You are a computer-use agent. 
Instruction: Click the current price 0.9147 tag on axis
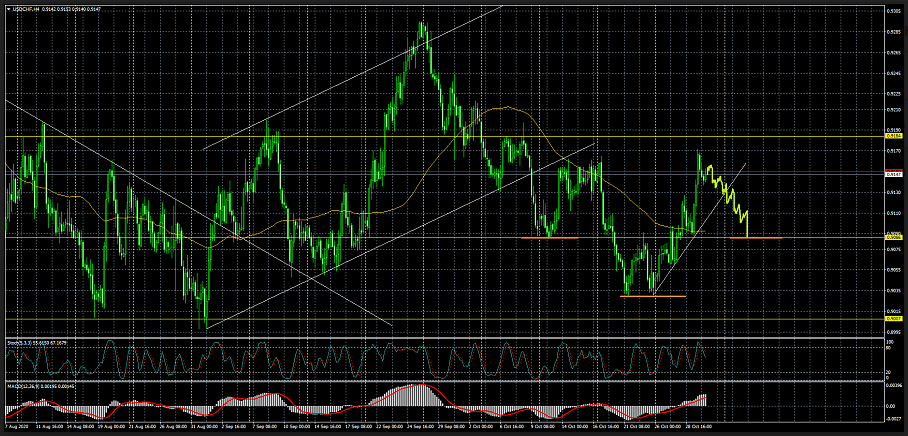[x=894, y=174]
